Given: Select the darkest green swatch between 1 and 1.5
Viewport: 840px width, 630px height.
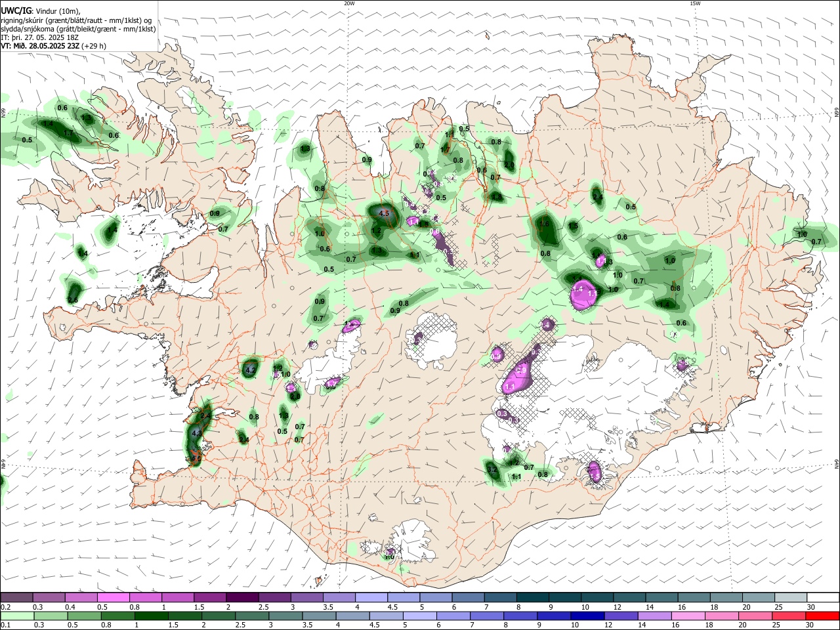Looking at the screenshot, I should [151, 616].
